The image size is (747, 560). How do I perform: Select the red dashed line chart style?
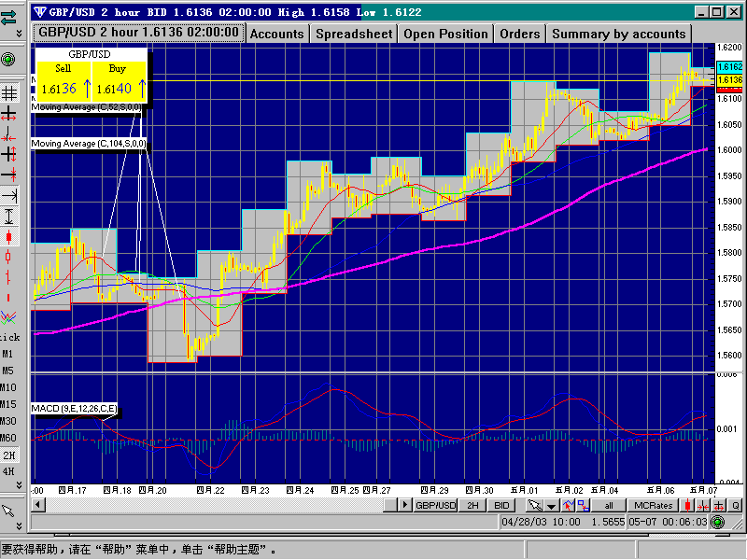(x=8, y=298)
